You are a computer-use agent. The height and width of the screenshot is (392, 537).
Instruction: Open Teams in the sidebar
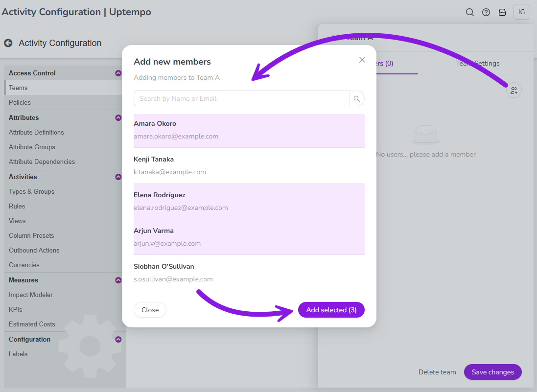tap(63, 88)
